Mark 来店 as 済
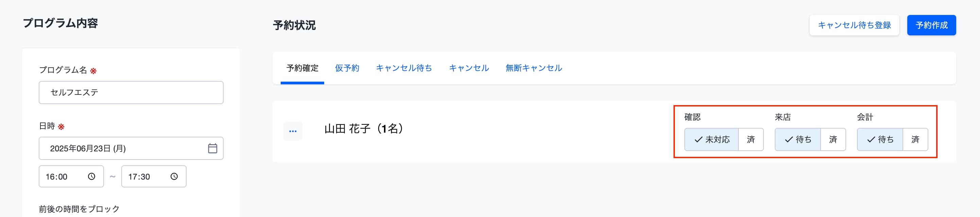 833,139
